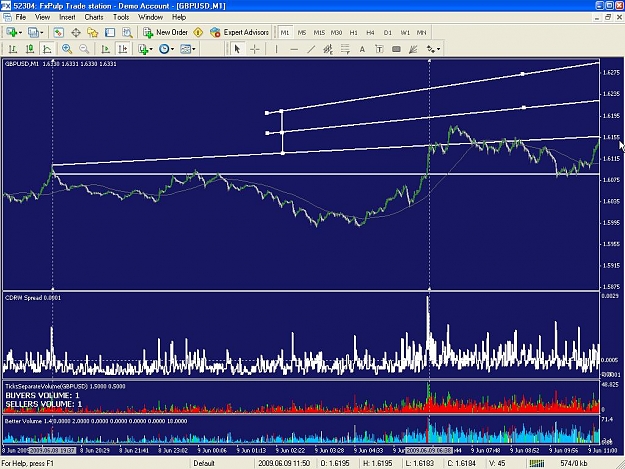Viewport: 625px width, 469px height.
Task: Toggle chart Auto Scroll
Action: (106, 49)
